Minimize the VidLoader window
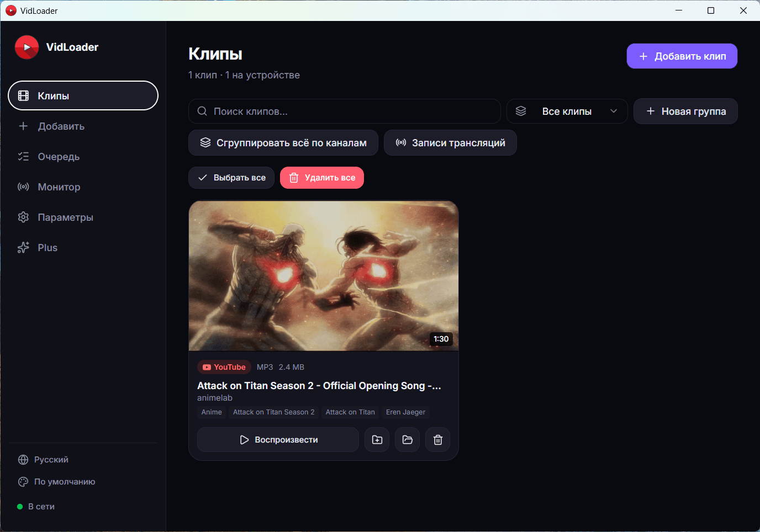This screenshot has width=760, height=532. [679, 10]
